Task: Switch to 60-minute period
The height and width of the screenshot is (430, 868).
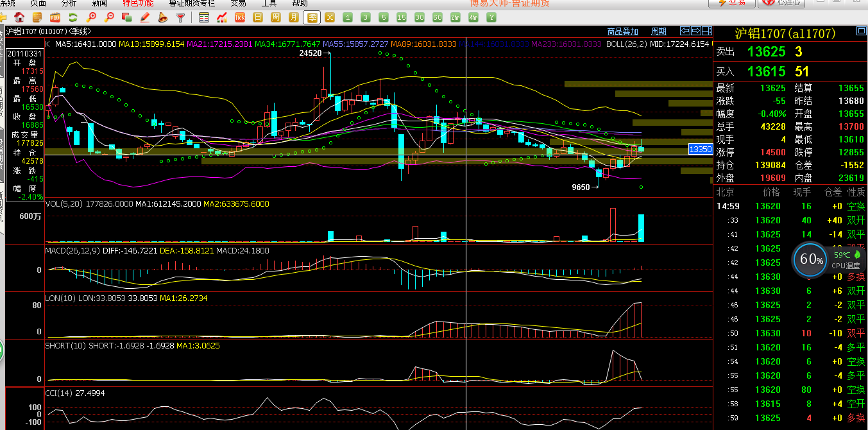Action: [438, 17]
